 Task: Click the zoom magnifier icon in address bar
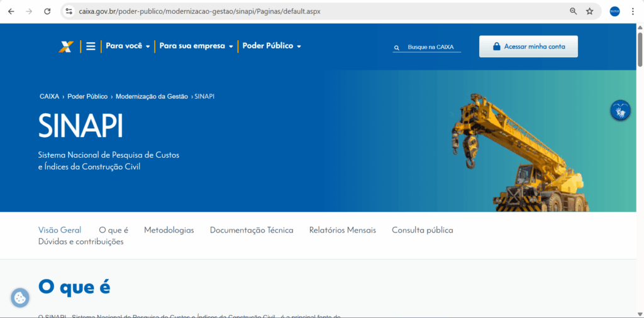(574, 11)
